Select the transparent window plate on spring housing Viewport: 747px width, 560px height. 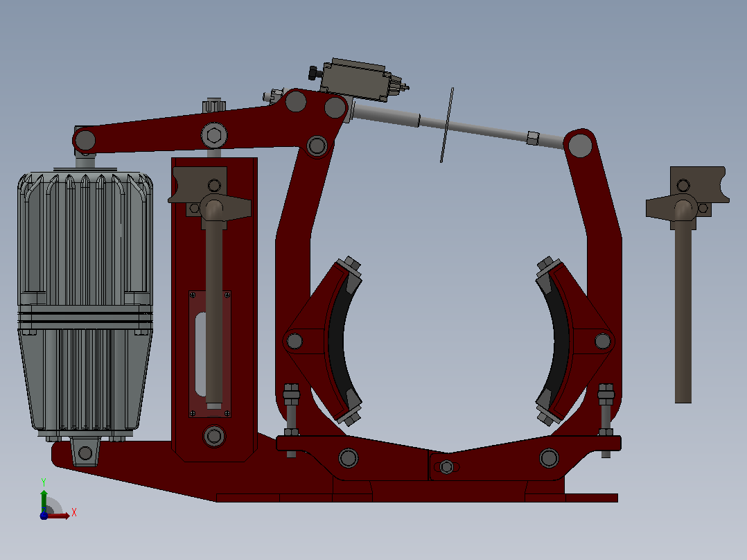[210, 354]
